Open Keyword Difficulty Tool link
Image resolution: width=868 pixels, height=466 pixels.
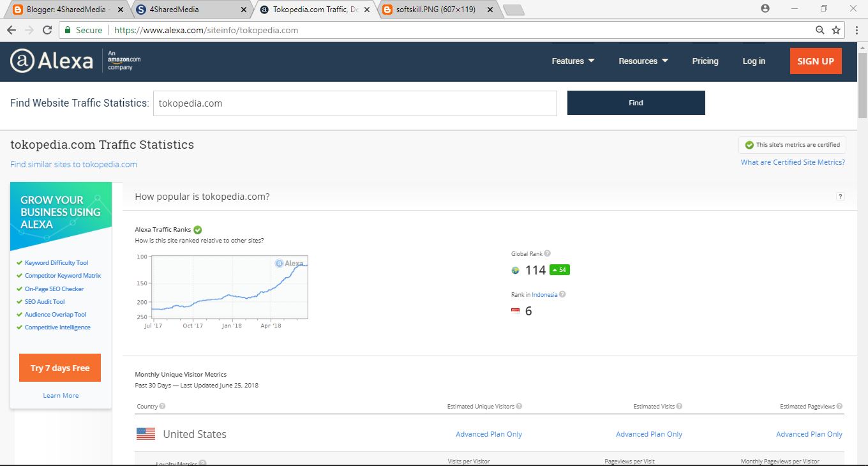click(x=56, y=263)
